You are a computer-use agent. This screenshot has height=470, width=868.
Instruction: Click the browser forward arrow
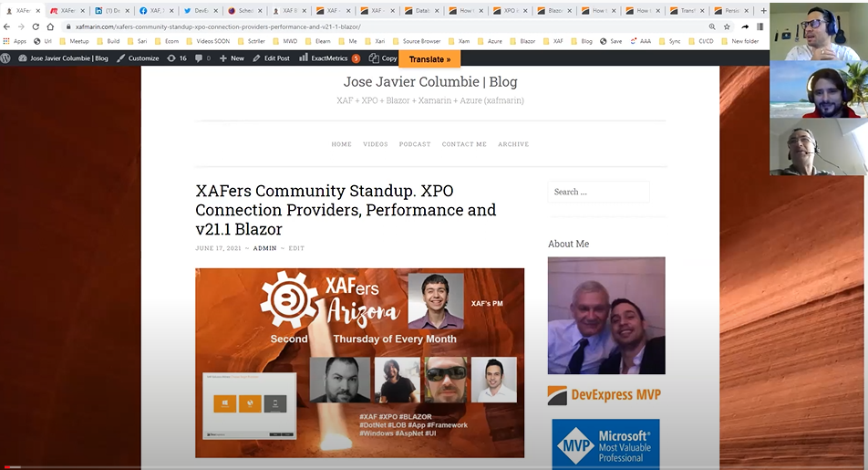(x=21, y=26)
